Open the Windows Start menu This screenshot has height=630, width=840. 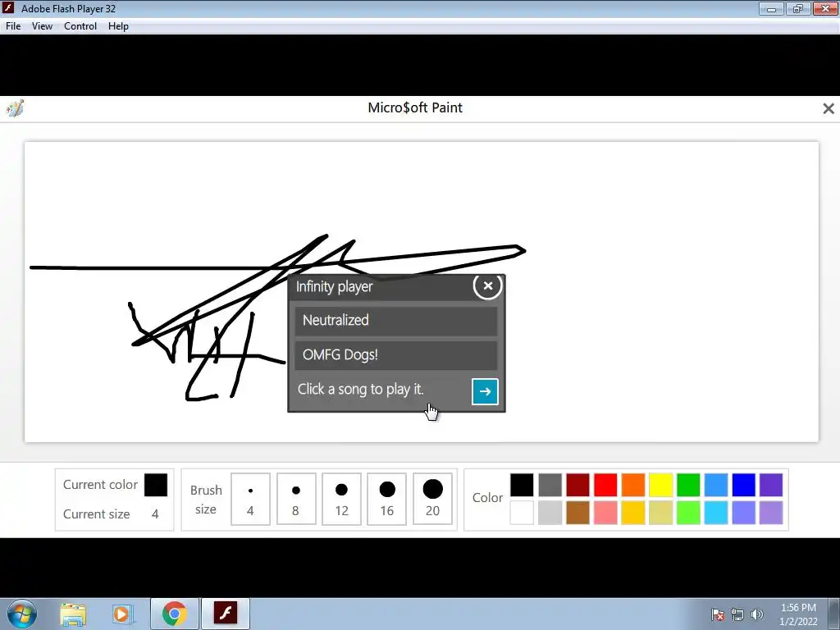tap(22, 614)
